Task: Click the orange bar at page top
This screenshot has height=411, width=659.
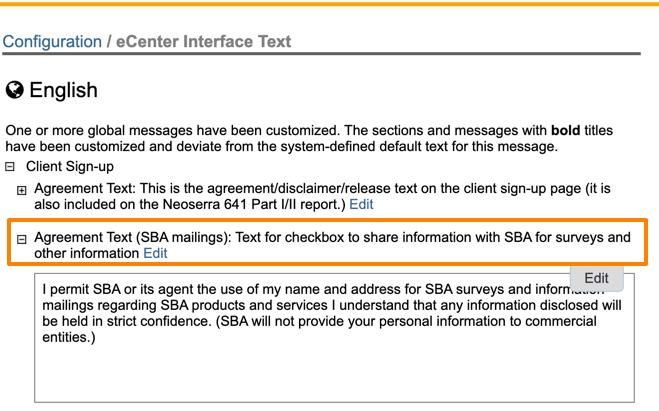Action: (x=330, y=3)
